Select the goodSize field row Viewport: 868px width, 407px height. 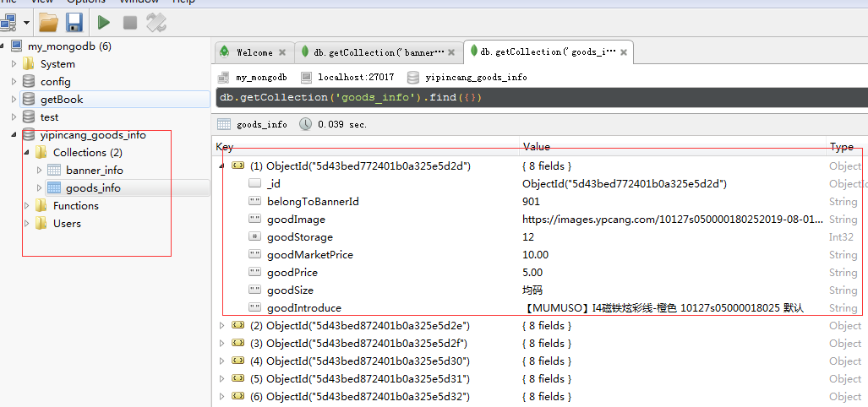tap(540, 290)
